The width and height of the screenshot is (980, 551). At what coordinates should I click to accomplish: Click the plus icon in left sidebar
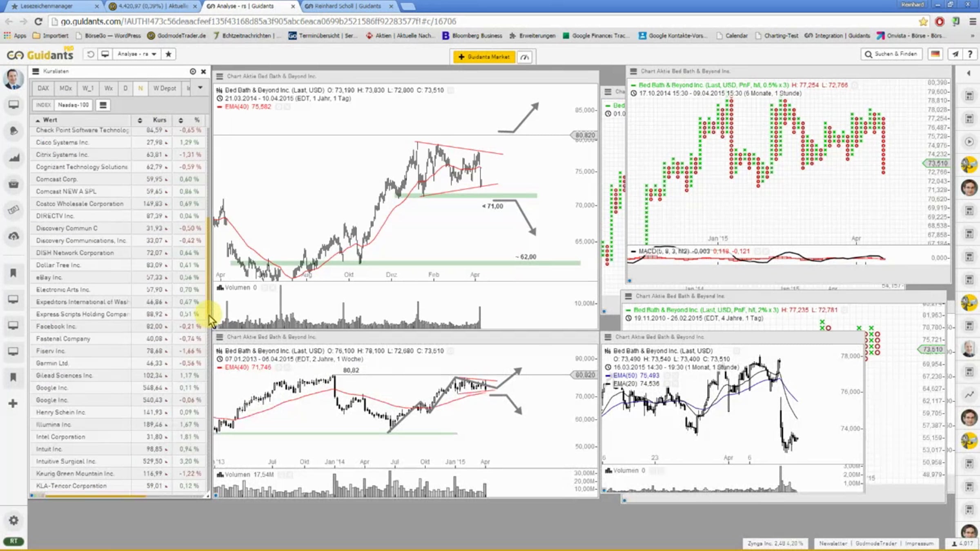pyautogui.click(x=13, y=403)
